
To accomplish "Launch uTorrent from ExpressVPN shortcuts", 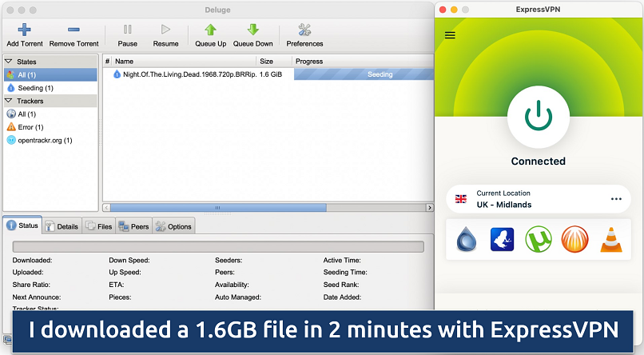I will click(x=538, y=239).
